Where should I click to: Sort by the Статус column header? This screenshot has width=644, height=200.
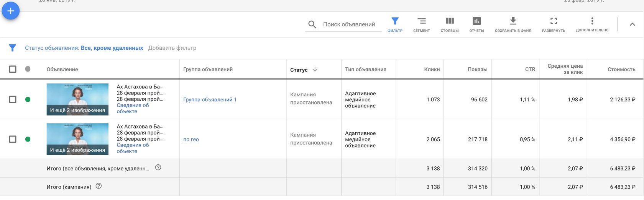point(299,70)
